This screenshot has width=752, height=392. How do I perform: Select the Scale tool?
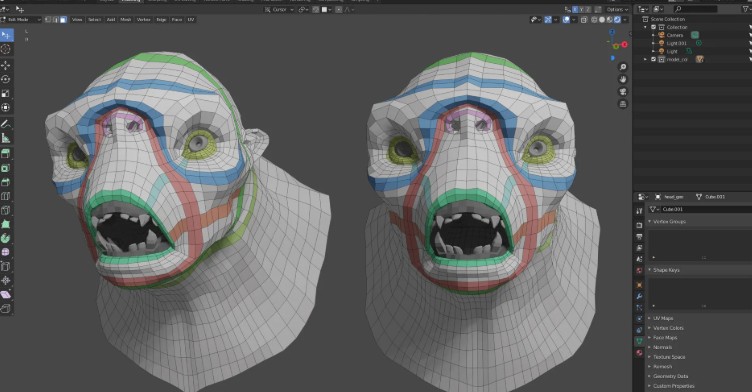(x=6, y=93)
